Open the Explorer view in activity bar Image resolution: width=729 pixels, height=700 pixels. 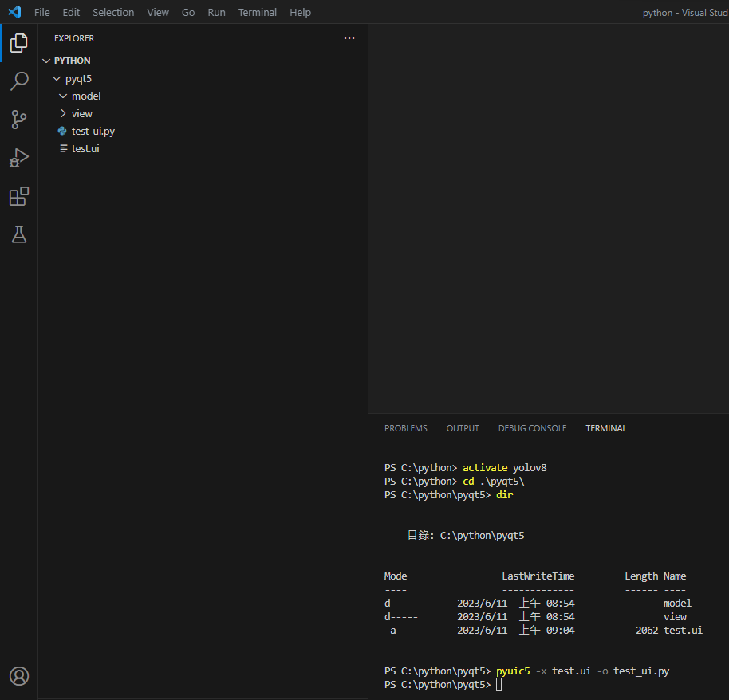tap(19, 43)
